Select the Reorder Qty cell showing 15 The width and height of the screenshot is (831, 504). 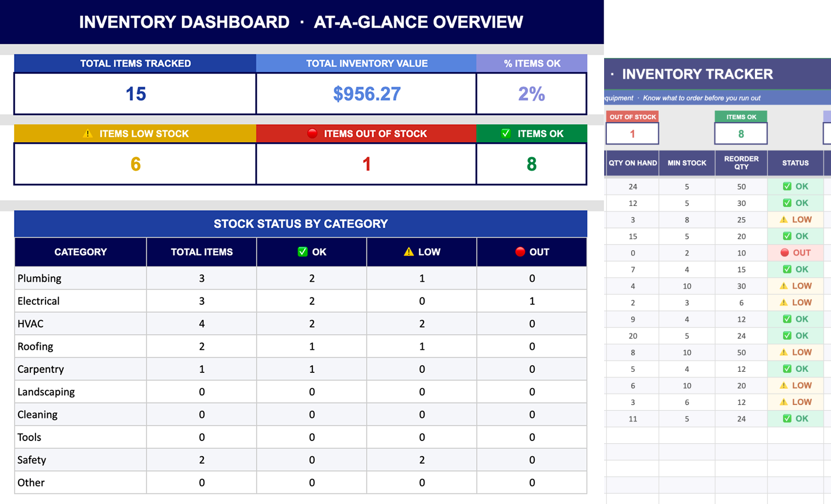click(x=741, y=269)
